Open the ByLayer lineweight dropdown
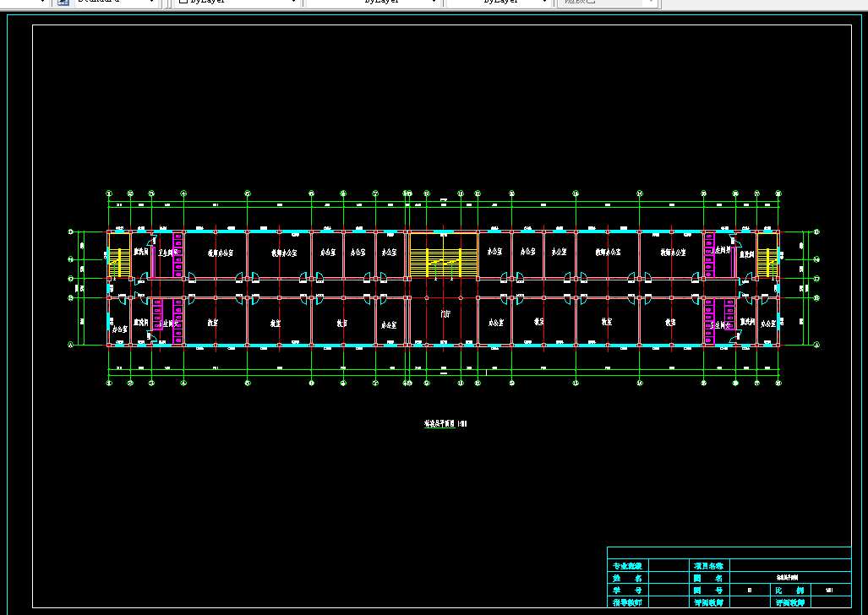The height and width of the screenshot is (615, 868). click(498, 2)
